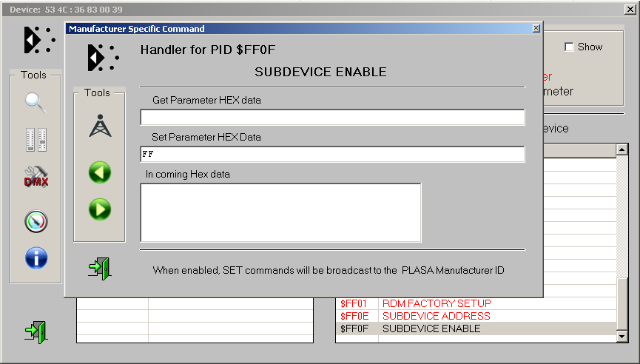Select the DMX tools icon
The height and width of the screenshot is (364, 640).
point(36,178)
